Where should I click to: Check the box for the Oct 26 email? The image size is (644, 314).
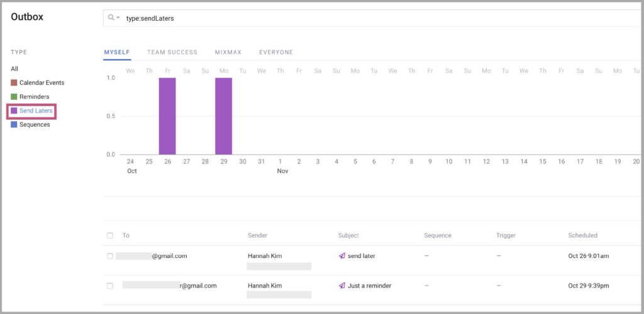(109, 256)
